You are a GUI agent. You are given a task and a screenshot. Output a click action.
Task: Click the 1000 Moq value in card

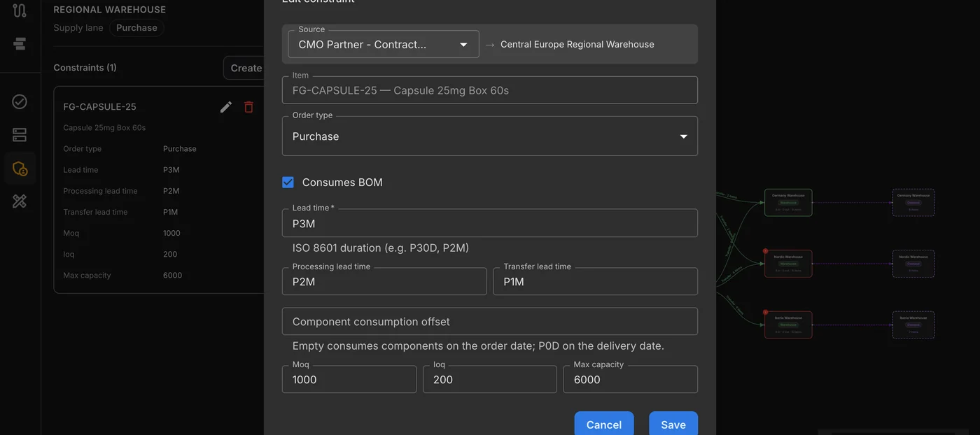(171, 234)
